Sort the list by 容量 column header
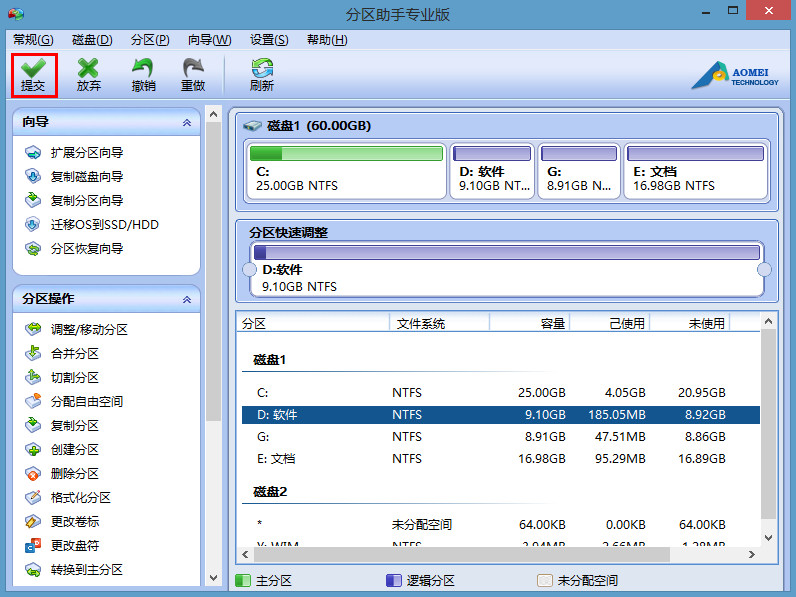The width and height of the screenshot is (796, 597). tap(529, 324)
